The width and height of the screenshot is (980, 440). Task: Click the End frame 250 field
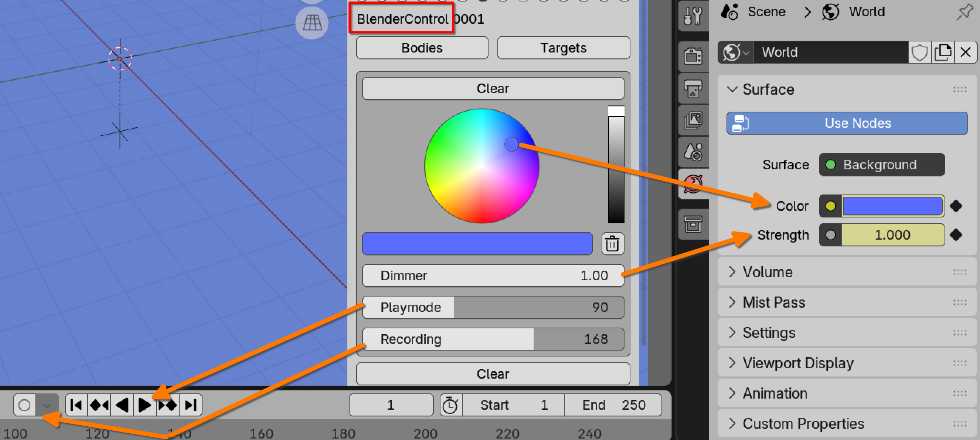pyautogui.click(x=613, y=405)
